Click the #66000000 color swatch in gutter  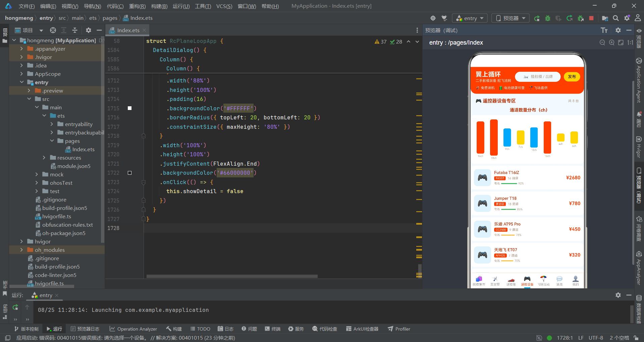(130, 173)
